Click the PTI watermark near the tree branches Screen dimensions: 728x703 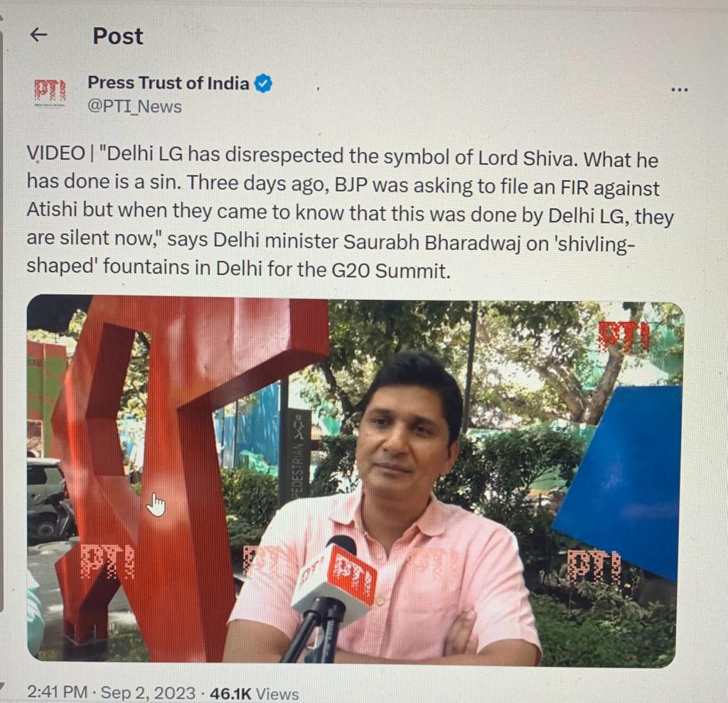(x=623, y=336)
